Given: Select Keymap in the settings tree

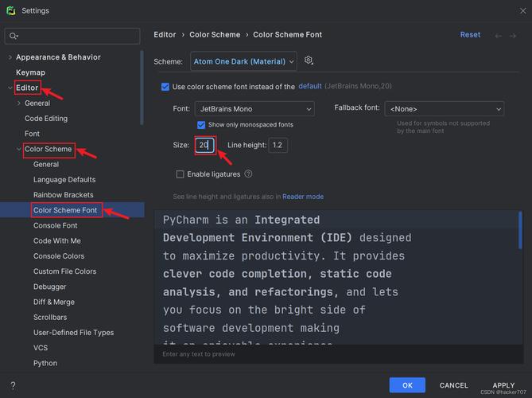Looking at the screenshot, I should [30, 72].
